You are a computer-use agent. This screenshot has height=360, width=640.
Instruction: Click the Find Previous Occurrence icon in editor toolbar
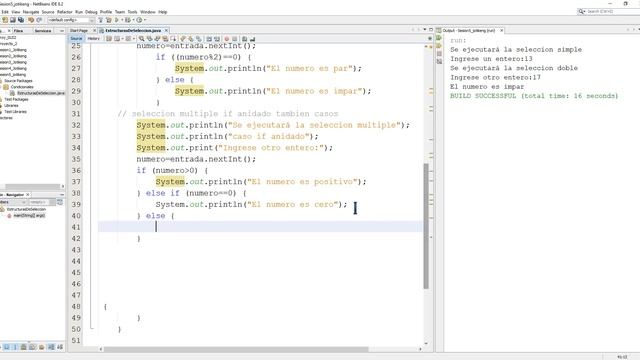point(150,39)
